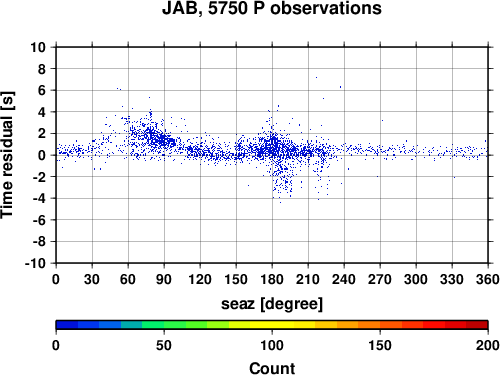Click the y-axis tick label 0

tap(42, 155)
